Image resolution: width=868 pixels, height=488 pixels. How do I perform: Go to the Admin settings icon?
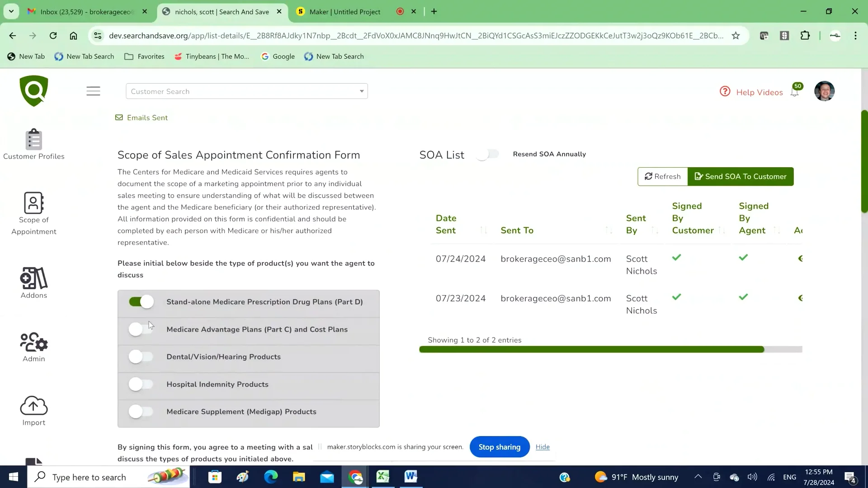[34, 342]
